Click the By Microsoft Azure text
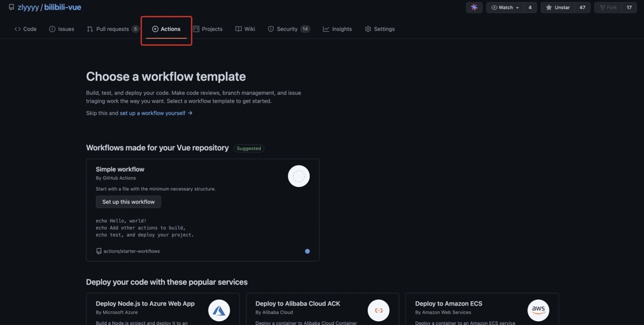This screenshot has width=644, height=325. tap(117, 312)
